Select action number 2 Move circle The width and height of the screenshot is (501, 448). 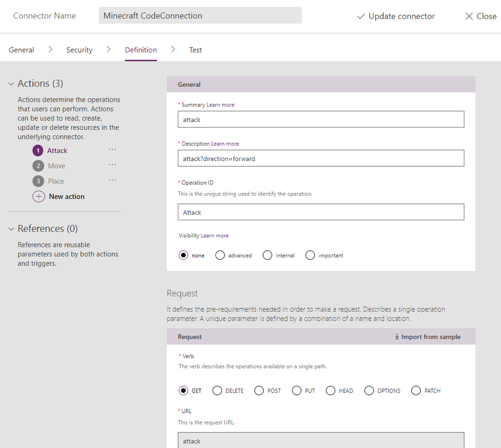click(38, 166)
